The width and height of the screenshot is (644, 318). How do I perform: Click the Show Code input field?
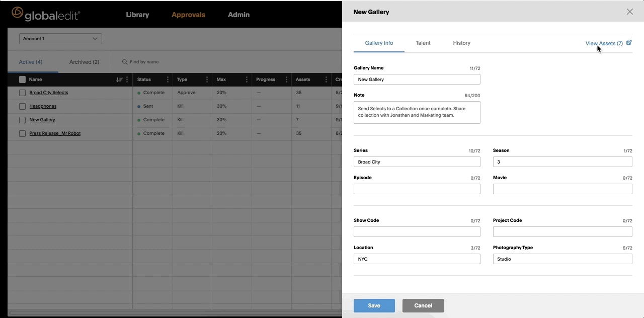[417, 231]
